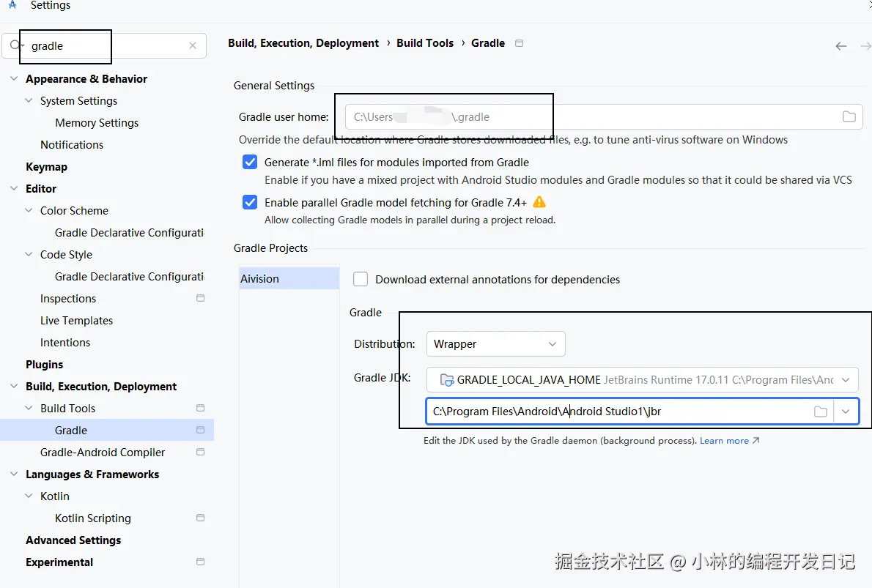872x588 pixels.
Task: Open Live Templates settings
Action: [x=76, y=321]
